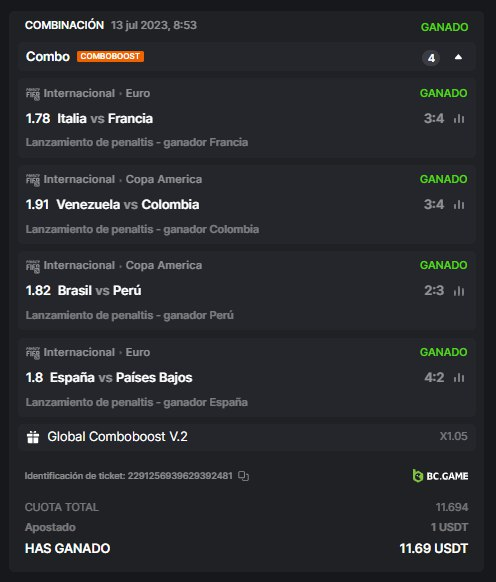Copy the ticket identification number
The width and height of the screenshot is (496, 582).
(243, 476)
